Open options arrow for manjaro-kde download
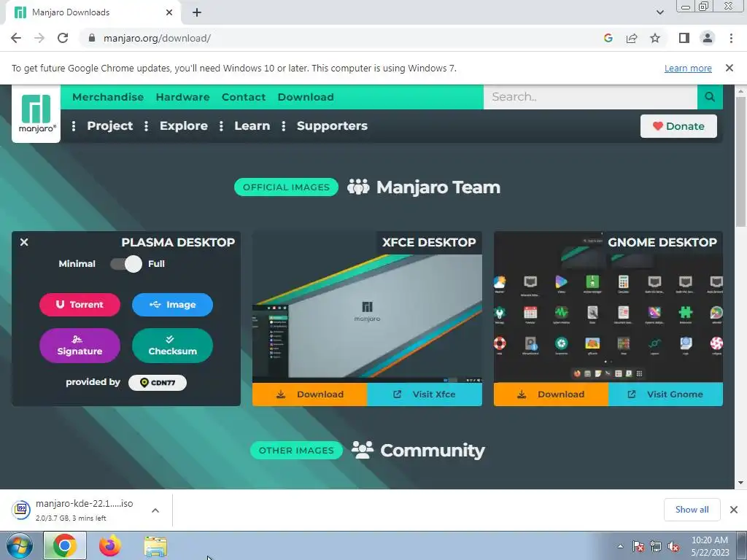 155,510
